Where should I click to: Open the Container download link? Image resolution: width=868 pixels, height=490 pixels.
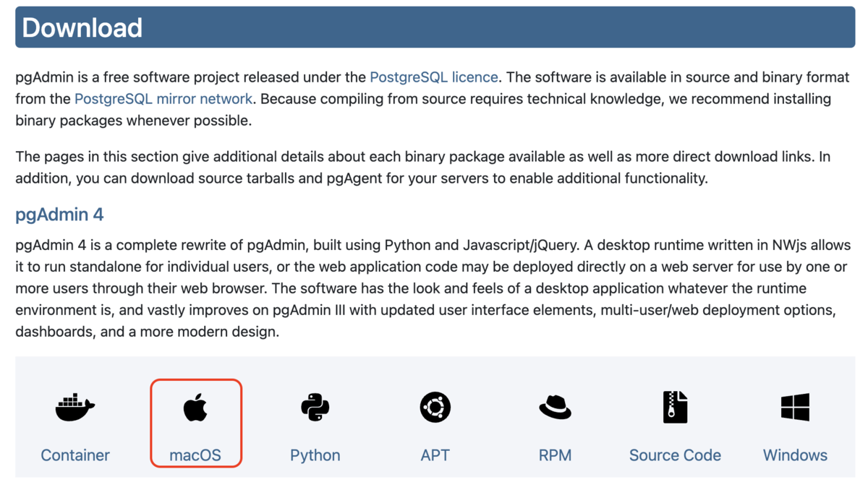(x=75, y=455)
